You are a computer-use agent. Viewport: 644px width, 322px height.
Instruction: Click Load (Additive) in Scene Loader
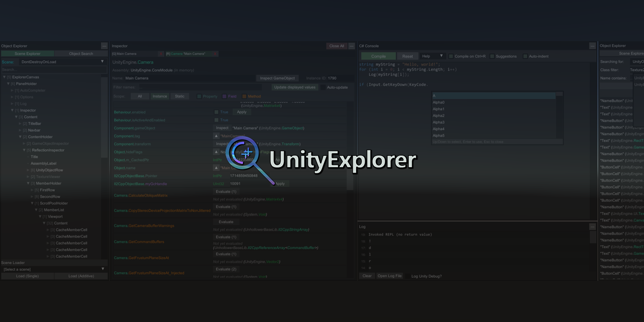(81, 276)
